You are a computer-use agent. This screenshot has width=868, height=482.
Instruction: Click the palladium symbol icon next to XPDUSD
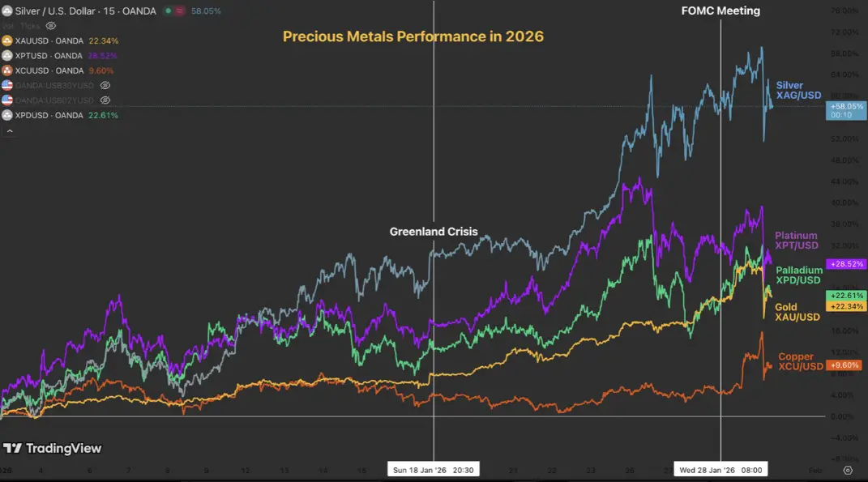(x=7, y=114)
